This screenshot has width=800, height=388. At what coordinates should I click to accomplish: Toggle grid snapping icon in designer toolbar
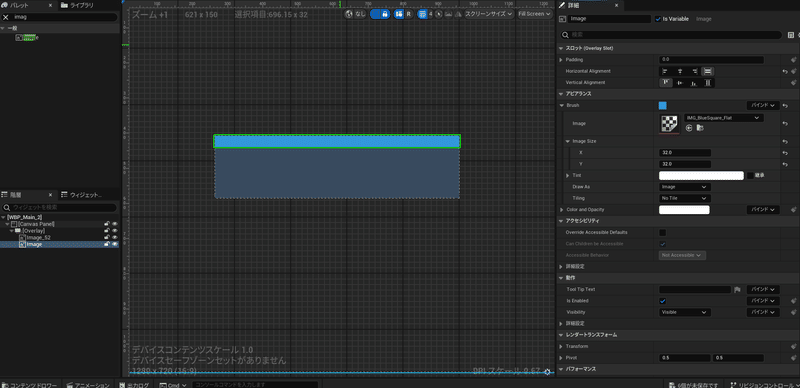pyautogui.click(x=422, y=14)
